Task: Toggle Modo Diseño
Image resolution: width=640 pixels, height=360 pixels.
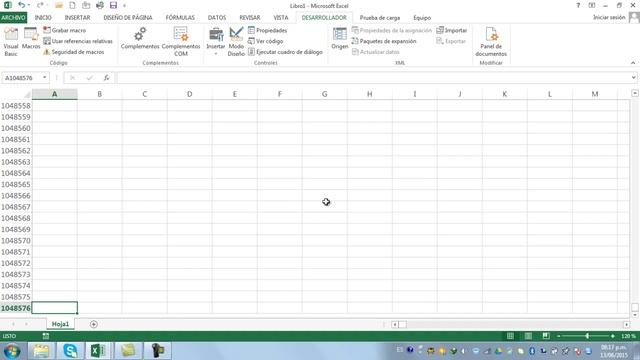Action: coord(236,42)
